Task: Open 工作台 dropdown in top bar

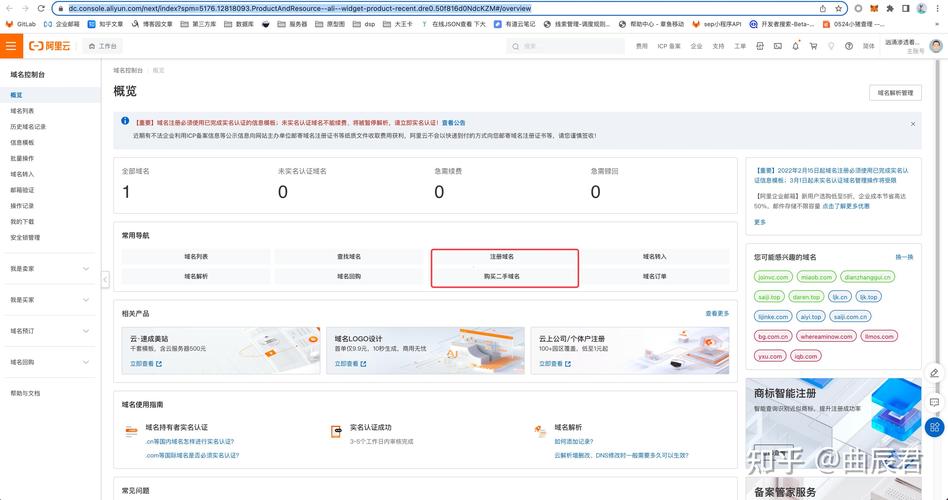Action: point(102,46)
